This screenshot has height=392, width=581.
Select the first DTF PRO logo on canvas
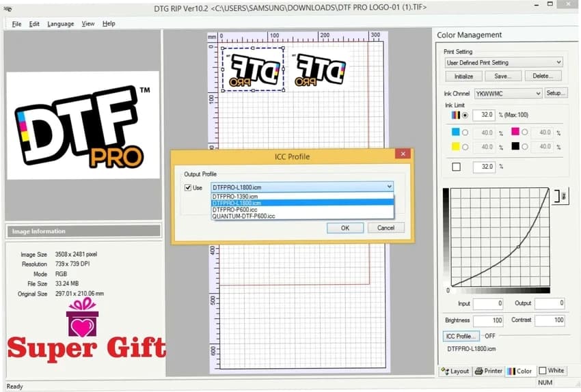(253, 70)
